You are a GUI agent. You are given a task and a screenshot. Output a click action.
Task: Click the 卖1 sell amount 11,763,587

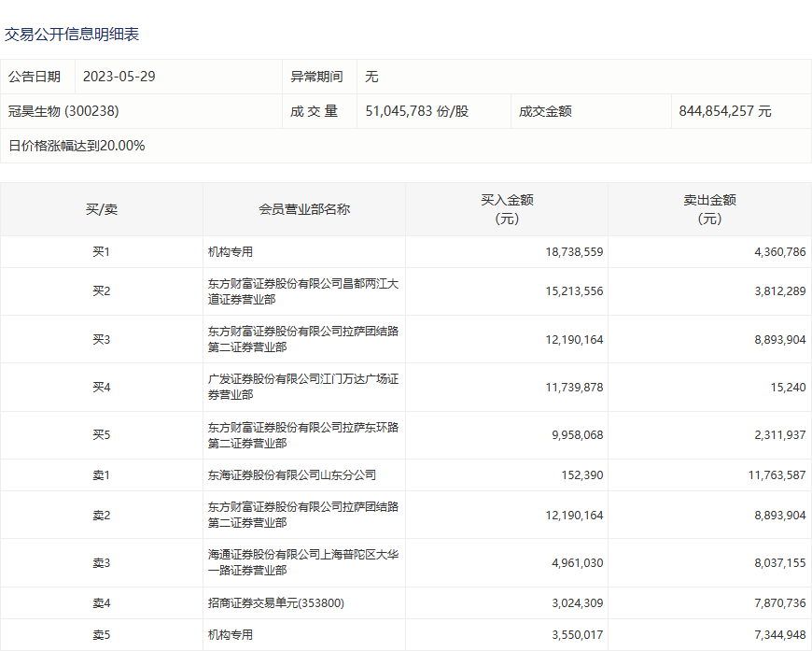coord(777,475)
